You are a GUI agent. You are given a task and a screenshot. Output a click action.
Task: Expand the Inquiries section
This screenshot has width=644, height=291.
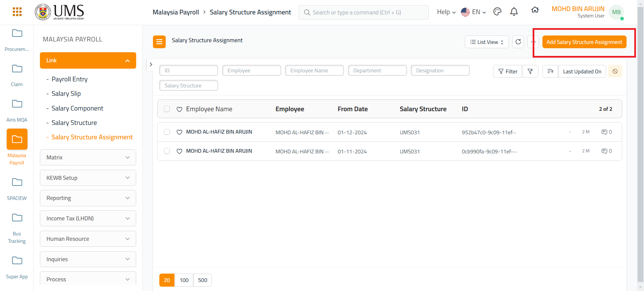click(x=88, y=259)
